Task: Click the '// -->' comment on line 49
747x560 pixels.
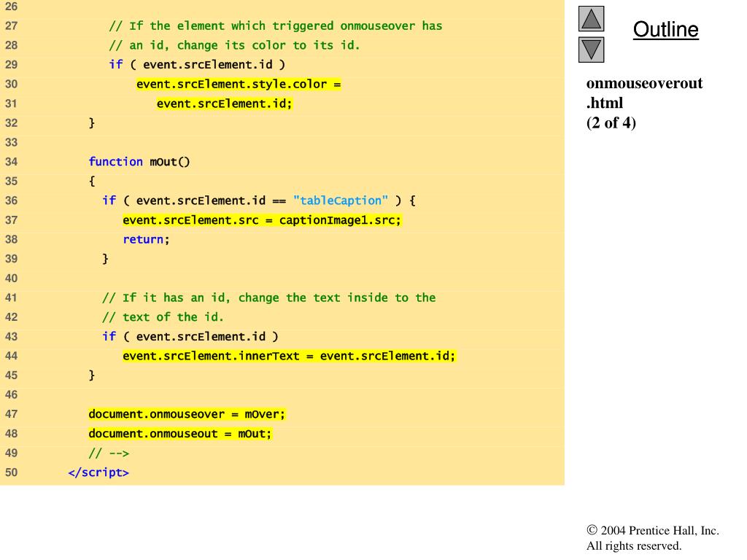Action: pyautogui.click(x=109, y=453)
